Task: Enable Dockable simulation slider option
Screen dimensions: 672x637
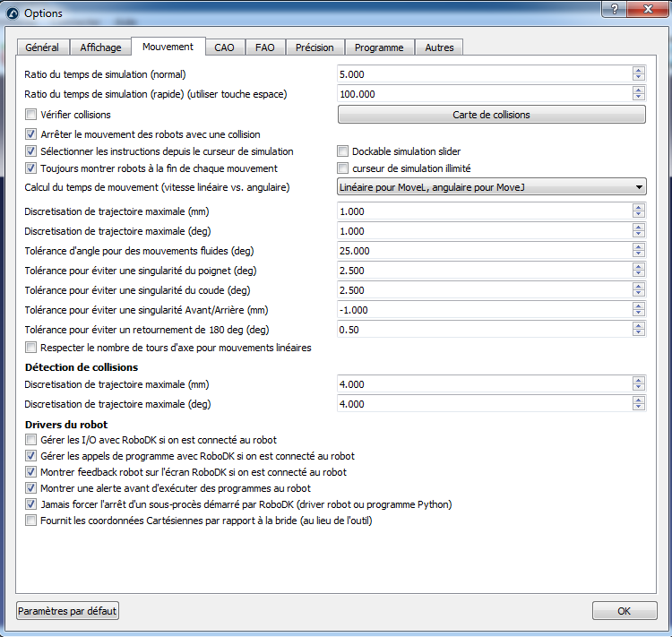Action: tap(343, 151)
